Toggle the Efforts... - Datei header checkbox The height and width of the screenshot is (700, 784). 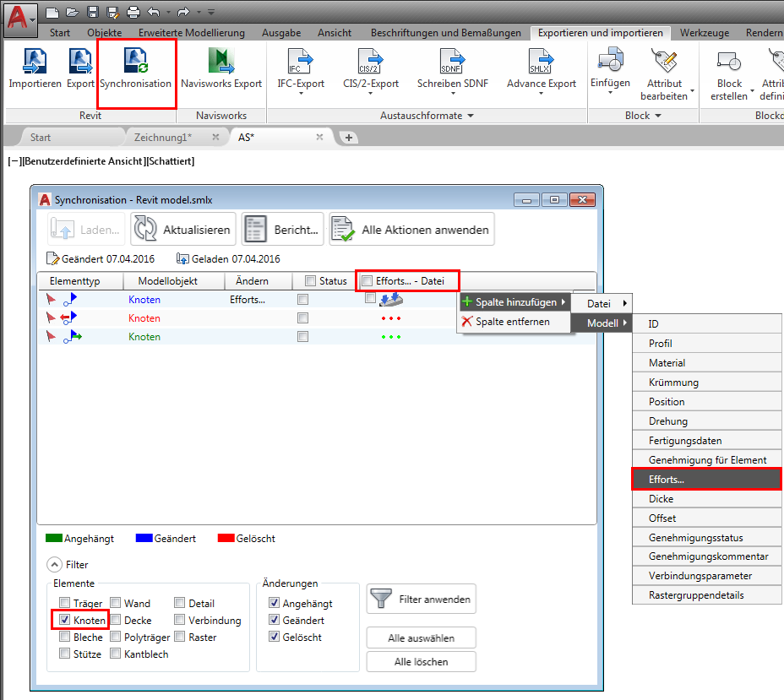click(367, 281)
